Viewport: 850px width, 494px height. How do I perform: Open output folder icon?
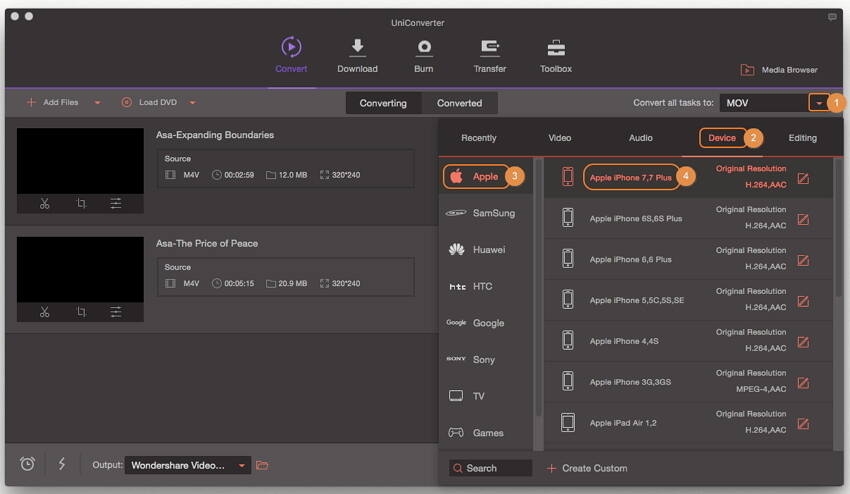262,465
